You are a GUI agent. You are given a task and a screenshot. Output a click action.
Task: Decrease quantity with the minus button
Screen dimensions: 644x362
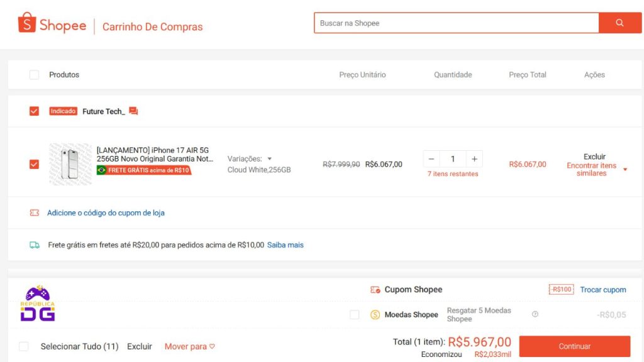pos(431,159)
